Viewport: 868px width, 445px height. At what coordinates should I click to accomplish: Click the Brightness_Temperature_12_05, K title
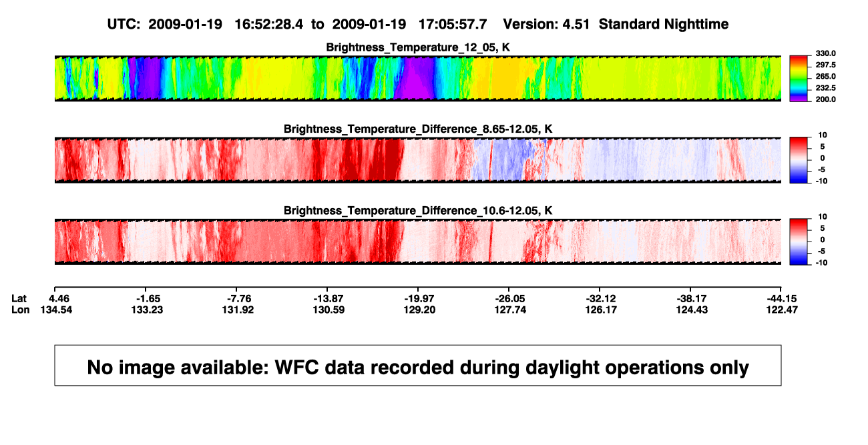[418, 47]
